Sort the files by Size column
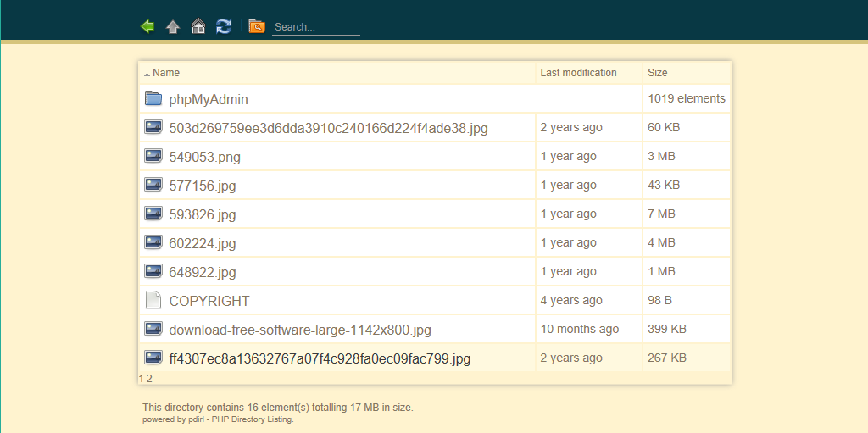This screenshot has width=868, height=433. (x=657, y=73)
